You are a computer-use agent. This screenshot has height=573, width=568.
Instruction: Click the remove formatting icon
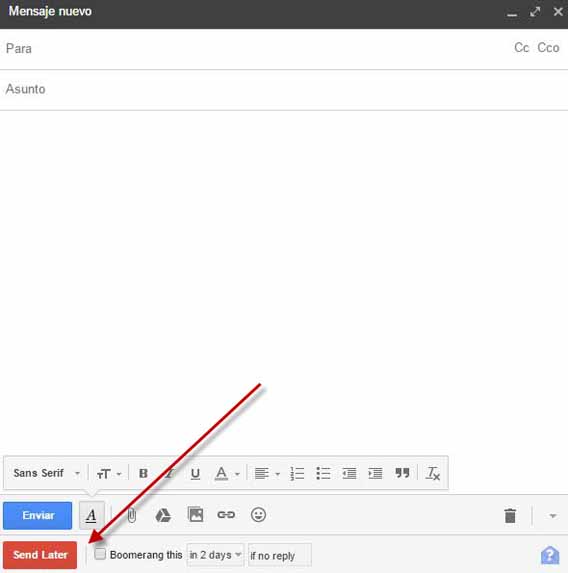433,473
